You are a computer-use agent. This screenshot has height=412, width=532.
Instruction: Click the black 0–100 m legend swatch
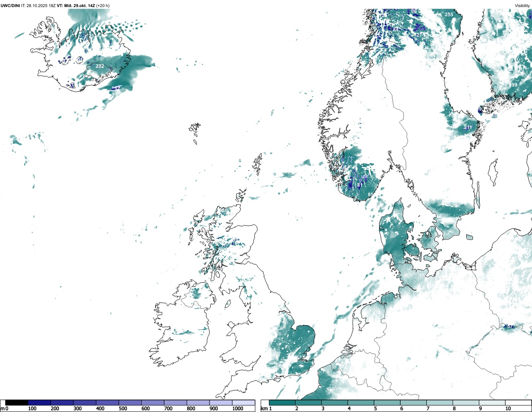pos(17,402)
